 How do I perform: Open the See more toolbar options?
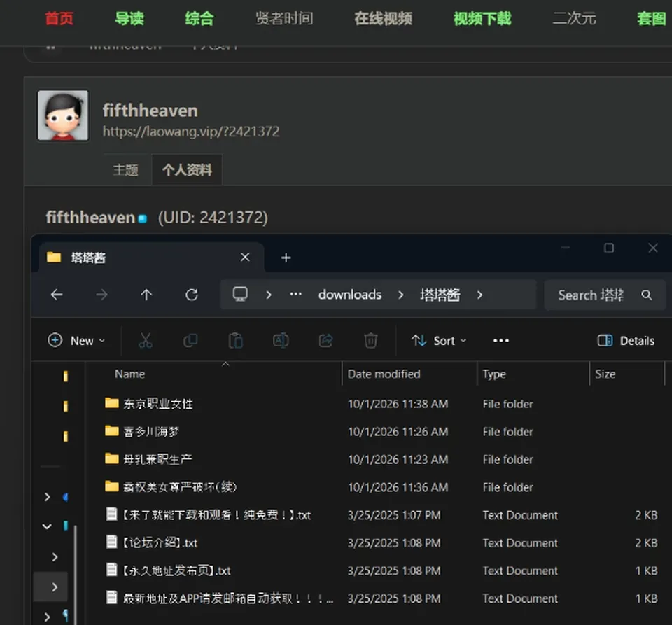tap(501, 341)
